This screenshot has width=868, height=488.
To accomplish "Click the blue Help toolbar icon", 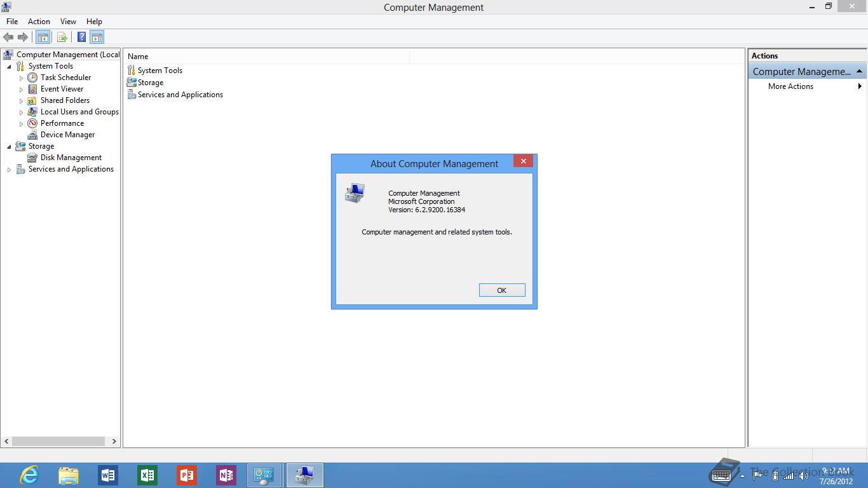I will point(82,37).
